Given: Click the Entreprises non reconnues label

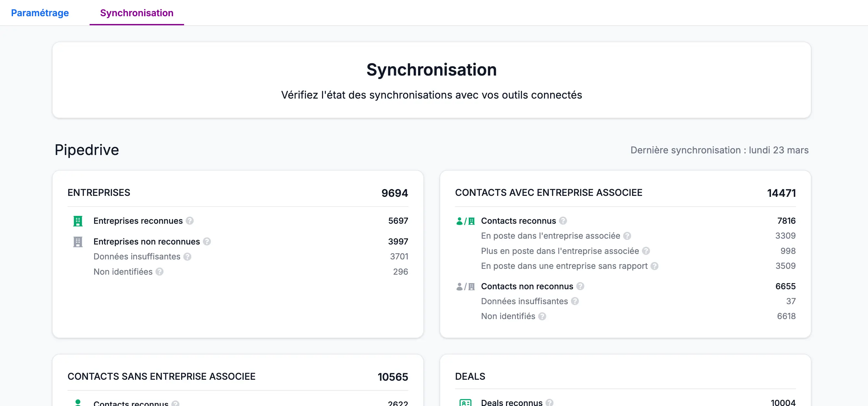Looking at the screenshot, I should [147, 241].
